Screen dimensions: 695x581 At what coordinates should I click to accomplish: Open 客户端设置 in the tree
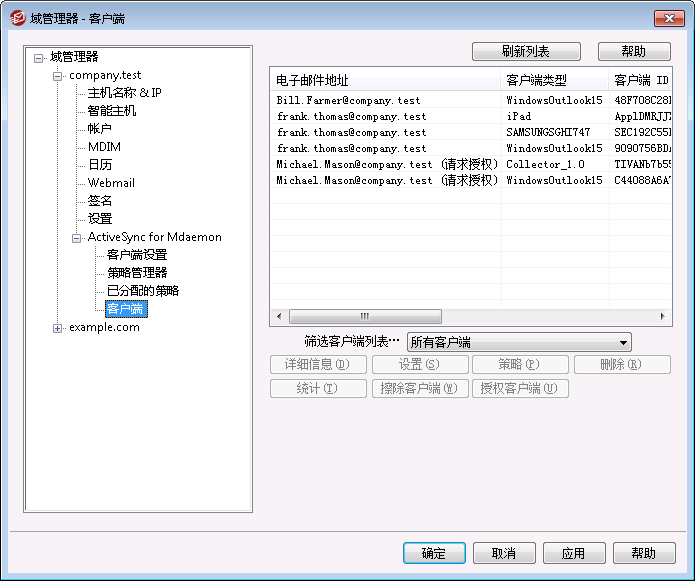pyautogui.click(x=137, y=255)
